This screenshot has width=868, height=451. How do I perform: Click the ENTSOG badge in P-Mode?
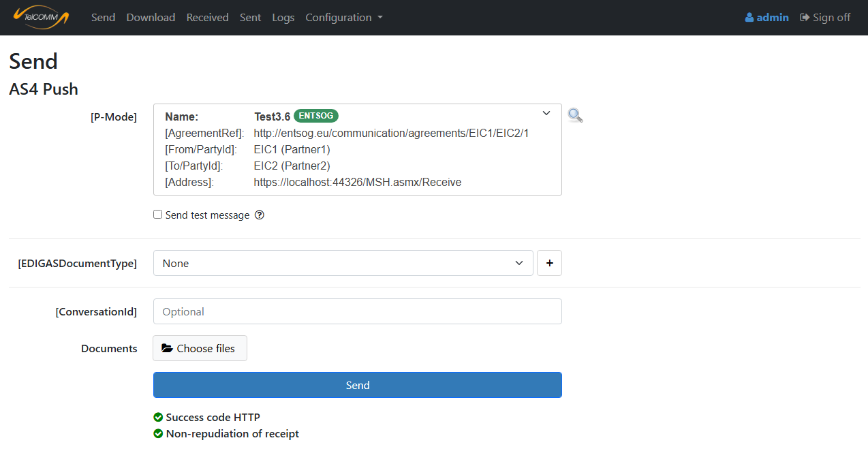(x=315, y=116)
